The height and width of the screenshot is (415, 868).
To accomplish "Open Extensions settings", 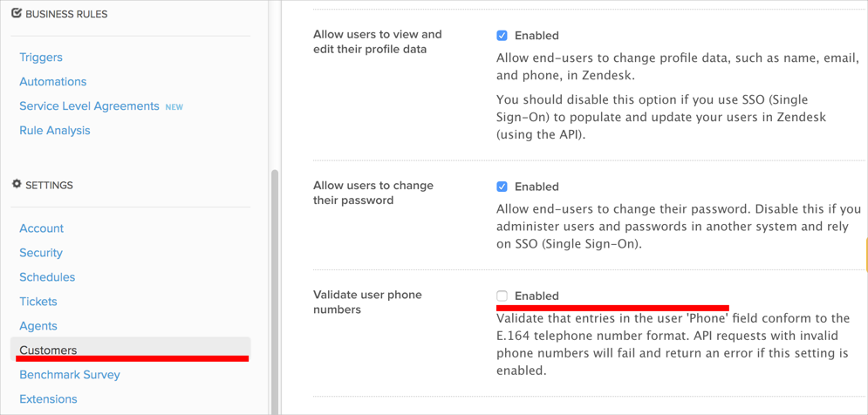I will click(48, 399).
